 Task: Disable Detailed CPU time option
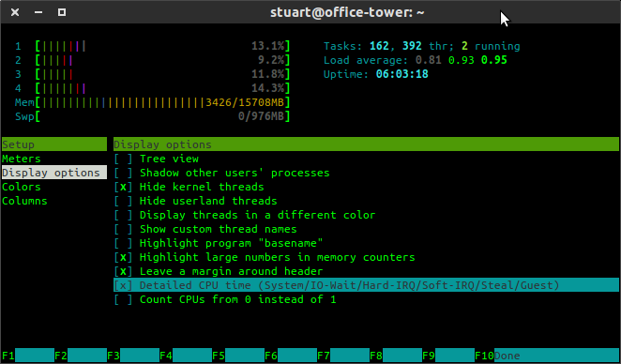tap(123, 285)
